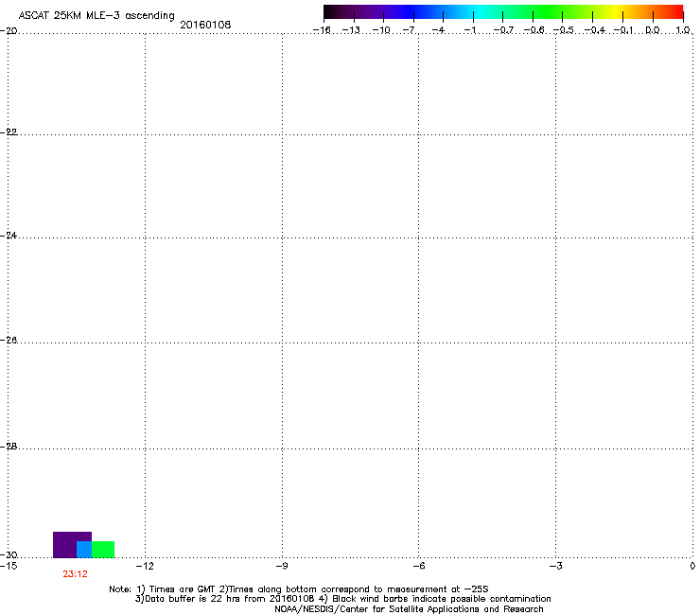This screenshot has height=615, width=700.
Task: Click colorbar label -0.7
Action: point(503,30)
